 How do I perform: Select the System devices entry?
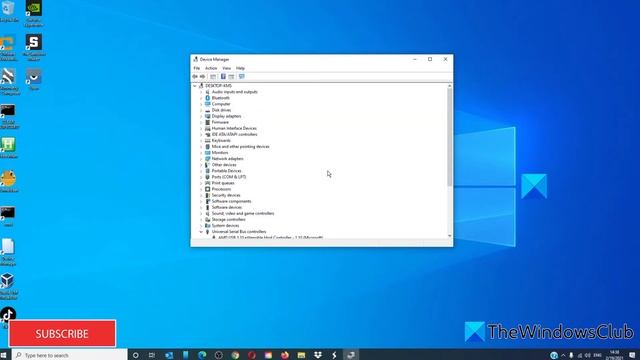[x=225, y=226]
